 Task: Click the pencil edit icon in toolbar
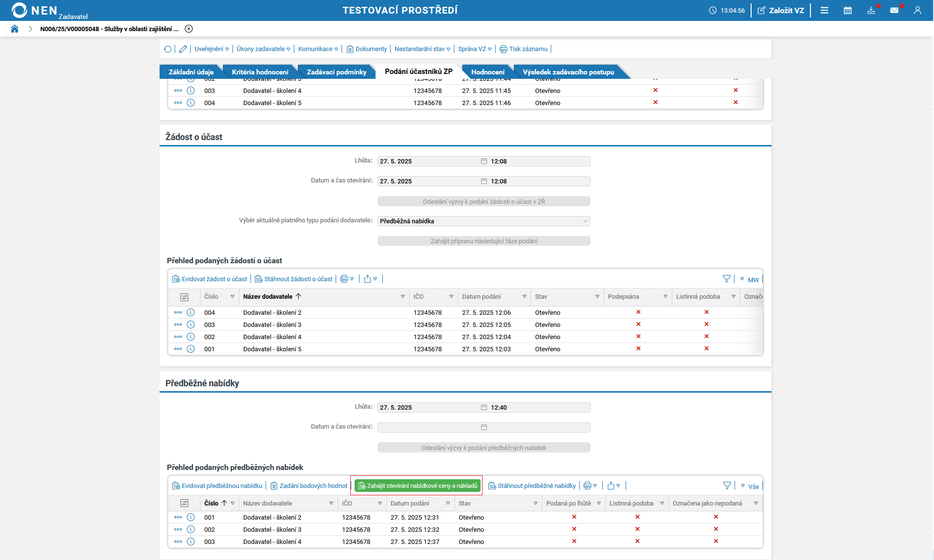(x=183, y=49)
